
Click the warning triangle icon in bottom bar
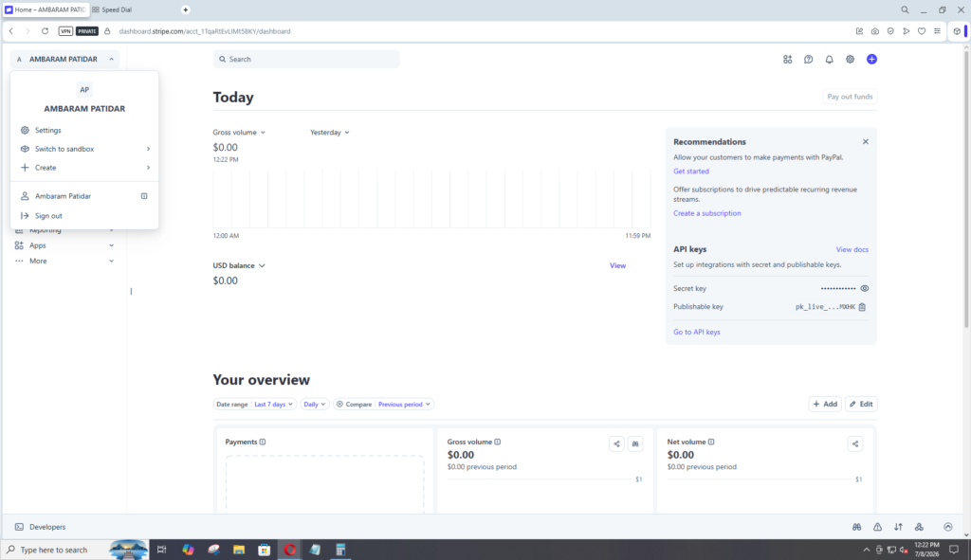click(x=877, y=527)
